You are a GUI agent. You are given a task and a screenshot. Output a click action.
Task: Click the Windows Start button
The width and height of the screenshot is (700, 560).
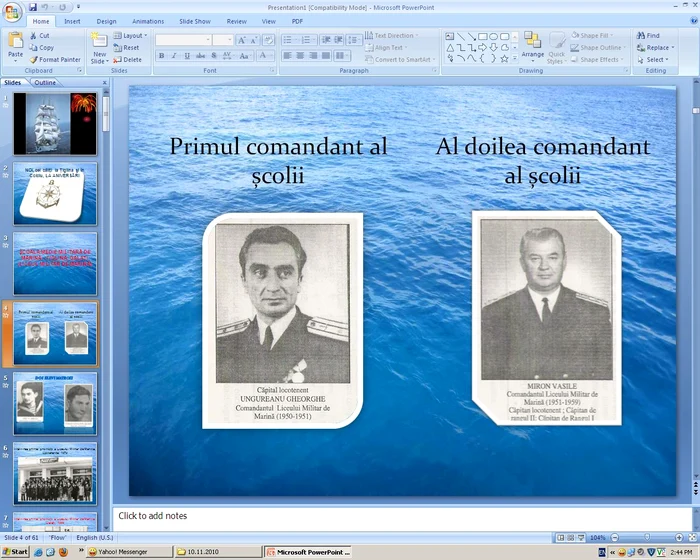(x=15, y=552)
